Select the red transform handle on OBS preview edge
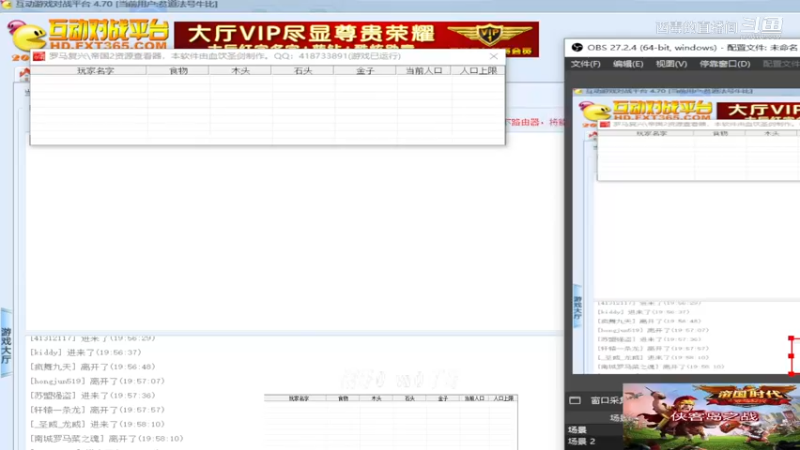Screen dimensions: 800x450 pos(791,356)
